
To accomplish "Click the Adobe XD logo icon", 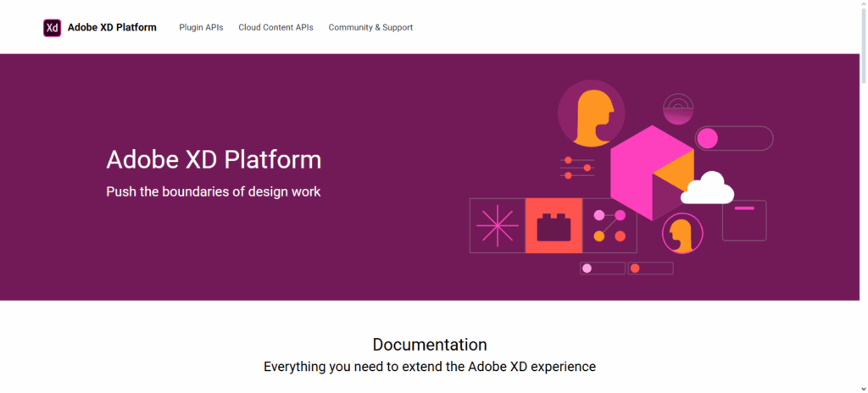I will tap(53, 28).
